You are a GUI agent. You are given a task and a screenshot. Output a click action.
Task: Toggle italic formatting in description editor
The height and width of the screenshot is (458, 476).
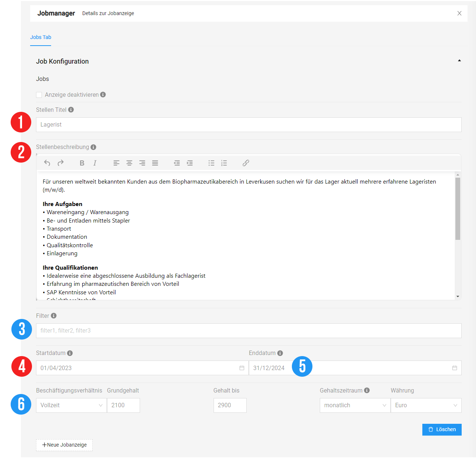click(95, 163)
